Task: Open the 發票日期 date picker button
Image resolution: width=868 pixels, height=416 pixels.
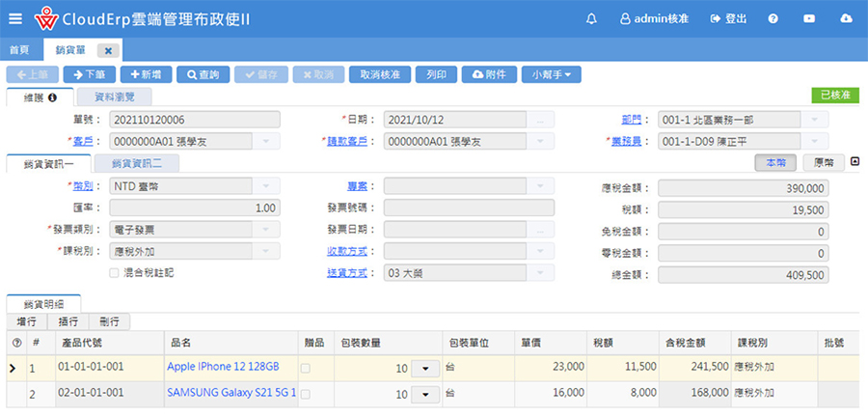Action: coord(541,230)
